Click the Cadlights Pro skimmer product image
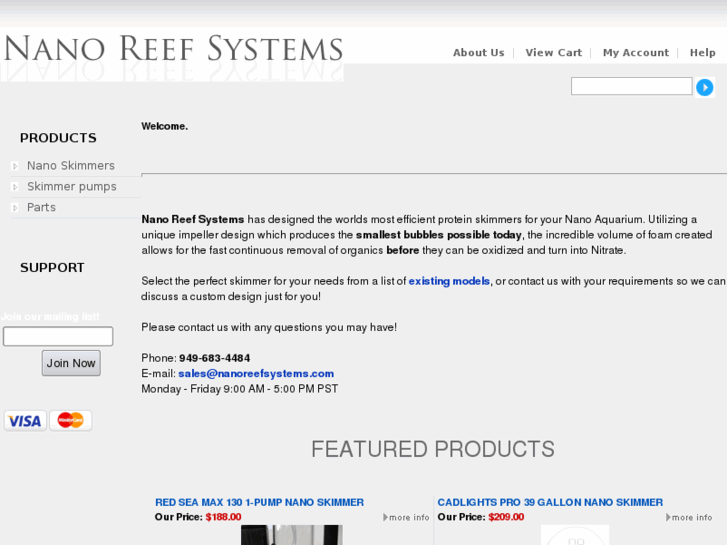 coord(575,535)
